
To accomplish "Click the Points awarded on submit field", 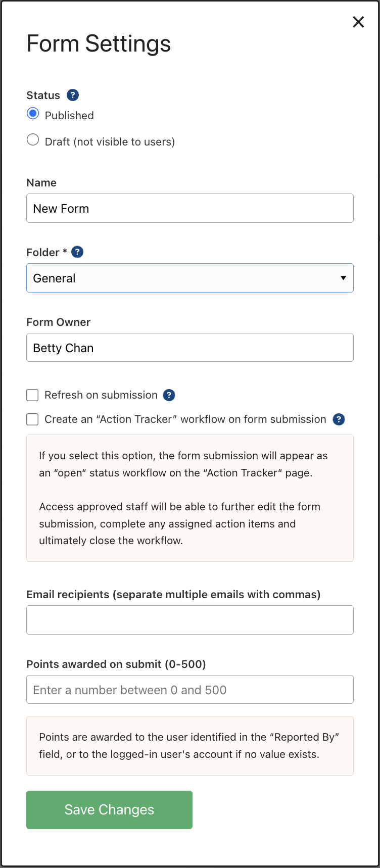I will (x=190, y=690).
